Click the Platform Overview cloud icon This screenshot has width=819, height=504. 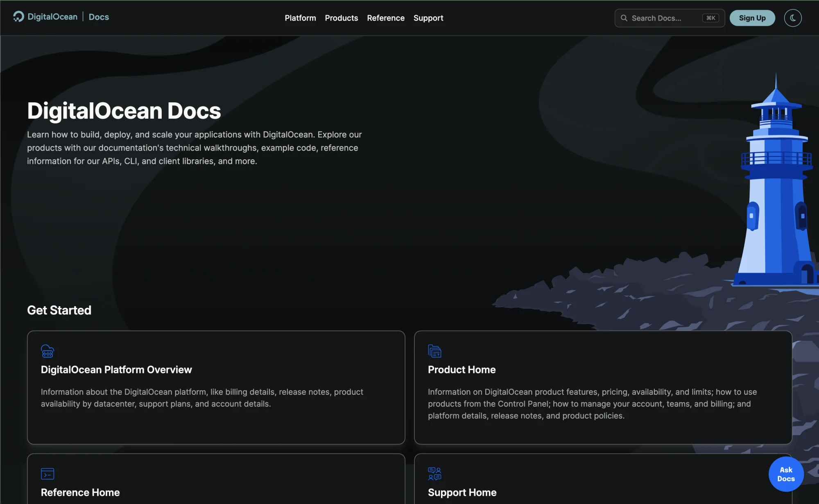pos(48,351)
